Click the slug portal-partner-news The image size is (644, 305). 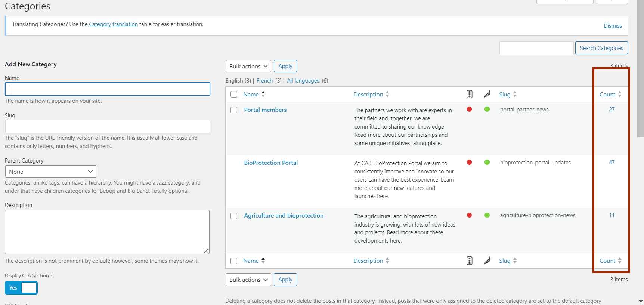pos(524,110)
